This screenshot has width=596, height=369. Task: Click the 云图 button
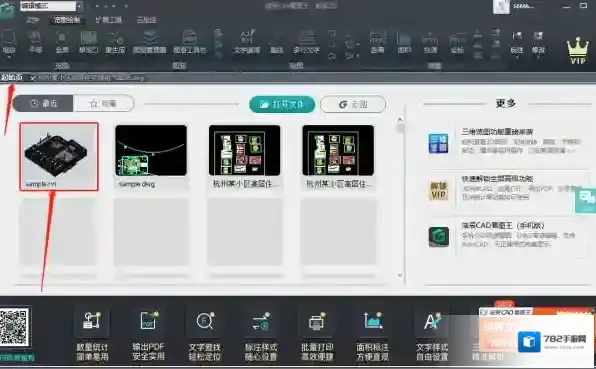tap(353, 104)
